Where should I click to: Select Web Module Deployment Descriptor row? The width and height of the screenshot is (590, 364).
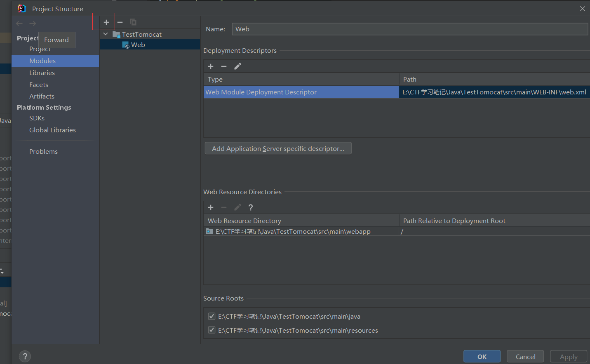[301, 92]
